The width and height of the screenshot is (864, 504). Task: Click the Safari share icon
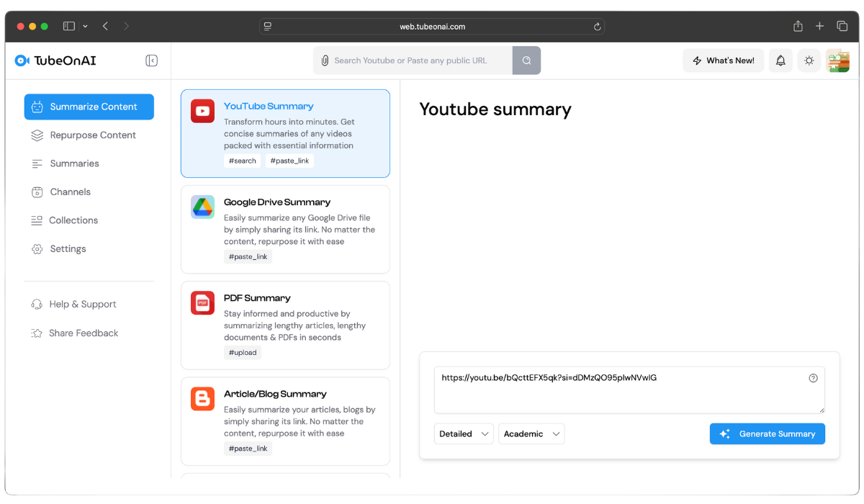(x=798, y=26)
